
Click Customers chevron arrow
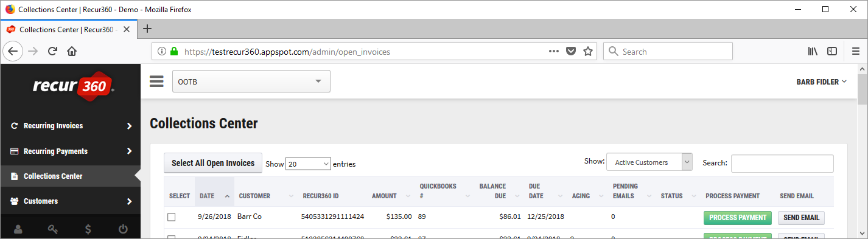click(129, 201)
